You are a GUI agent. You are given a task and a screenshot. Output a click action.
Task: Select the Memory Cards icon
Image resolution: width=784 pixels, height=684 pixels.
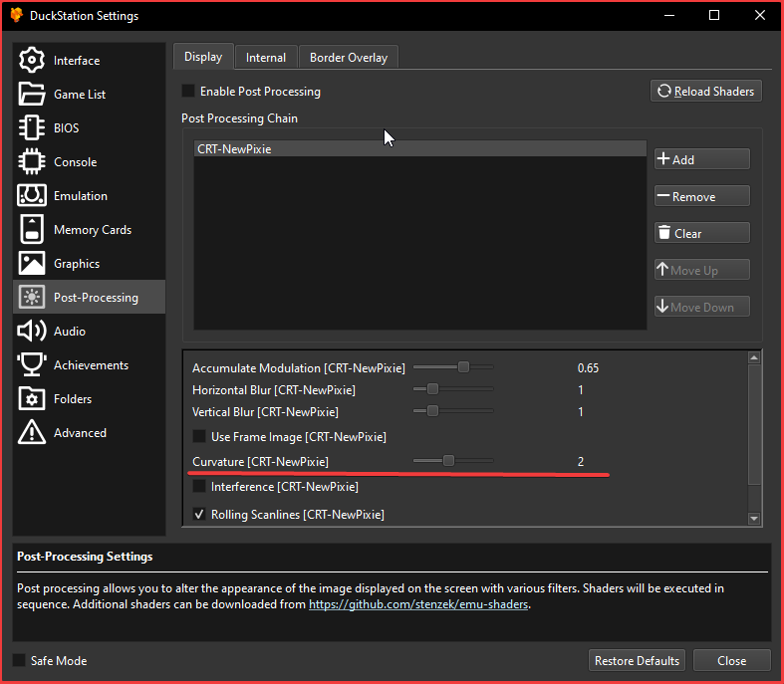coord(32,229)
